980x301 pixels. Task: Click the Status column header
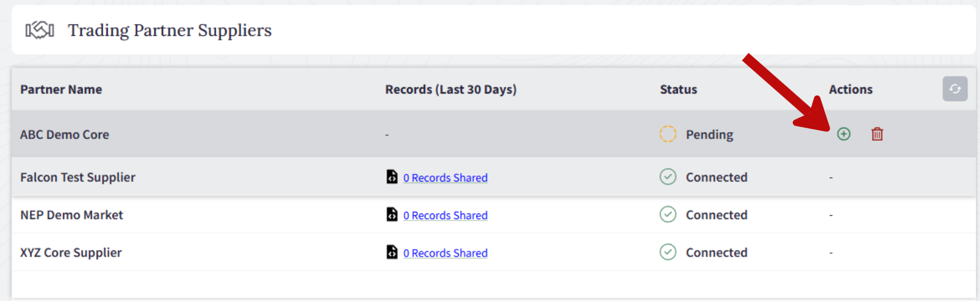[x=678, y=89]
